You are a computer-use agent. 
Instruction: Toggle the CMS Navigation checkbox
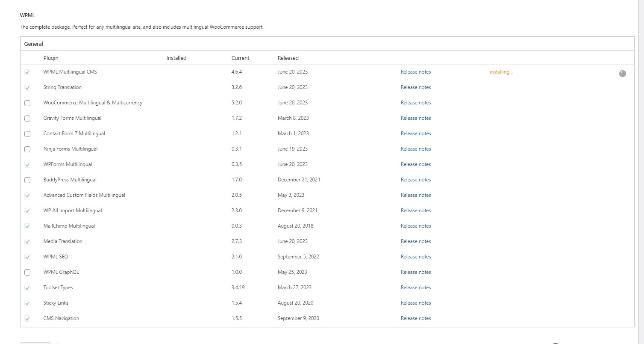[x=27, y=319]
